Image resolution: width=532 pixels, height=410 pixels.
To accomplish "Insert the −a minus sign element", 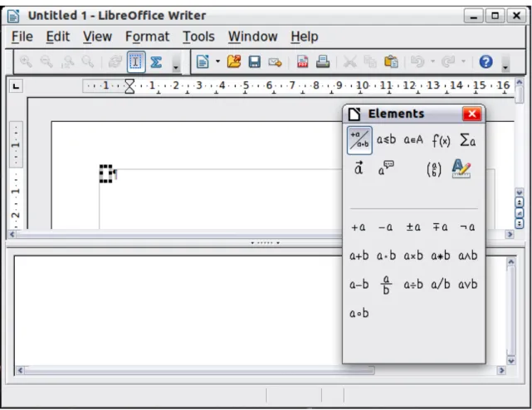I will (386, 227).
